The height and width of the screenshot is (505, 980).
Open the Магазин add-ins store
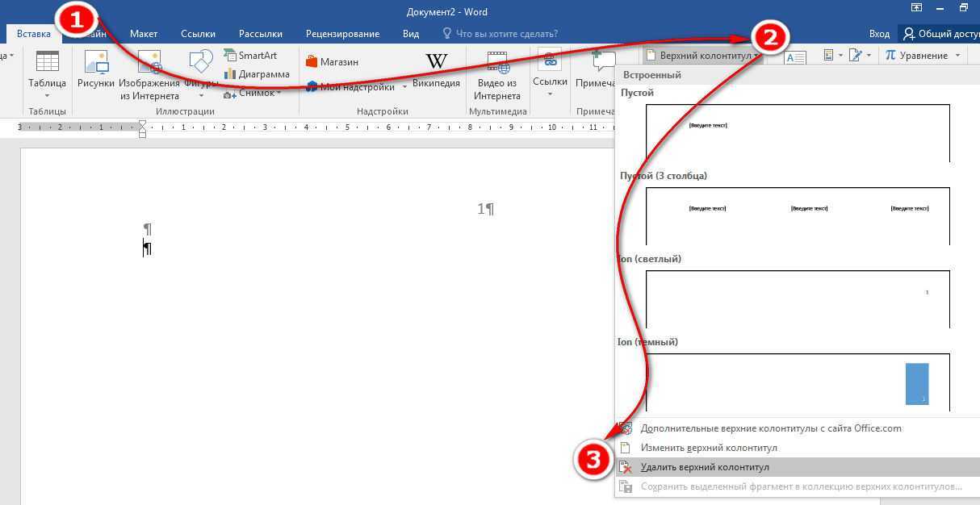click(x=332, y=62)
